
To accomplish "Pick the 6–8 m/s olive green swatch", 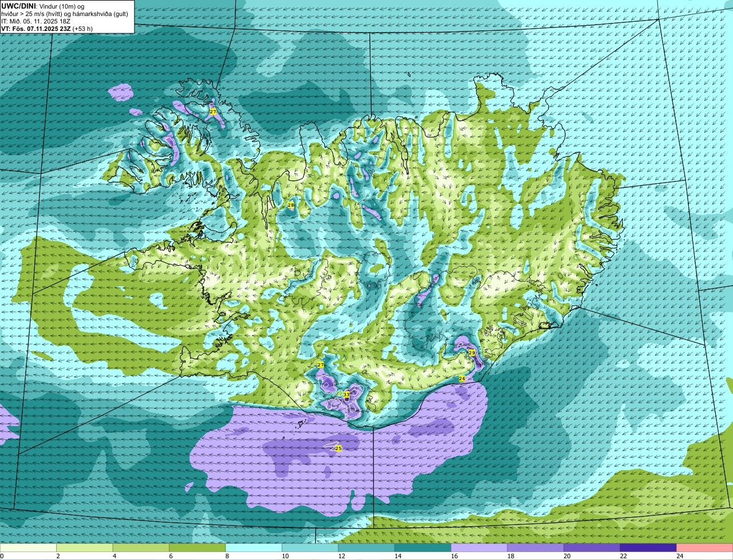I will (198, 548).
